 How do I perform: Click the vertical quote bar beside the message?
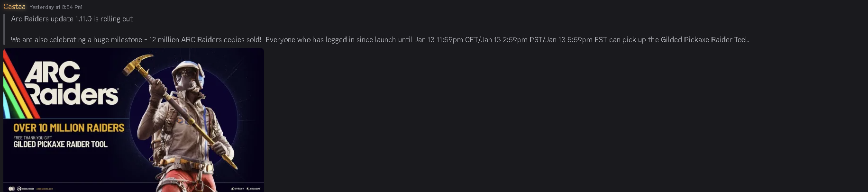[x=4, y=29]
